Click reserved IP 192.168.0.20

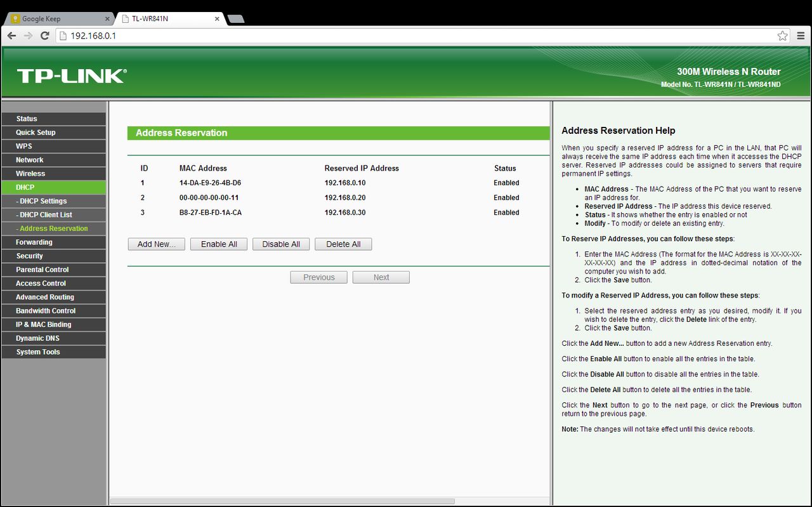[x=345, y=197]
